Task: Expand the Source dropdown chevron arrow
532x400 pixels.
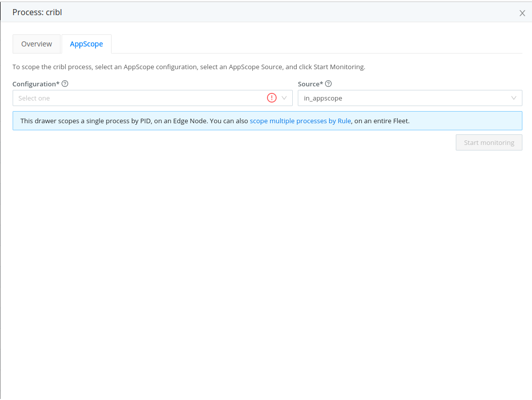Action: click(514, 98)
